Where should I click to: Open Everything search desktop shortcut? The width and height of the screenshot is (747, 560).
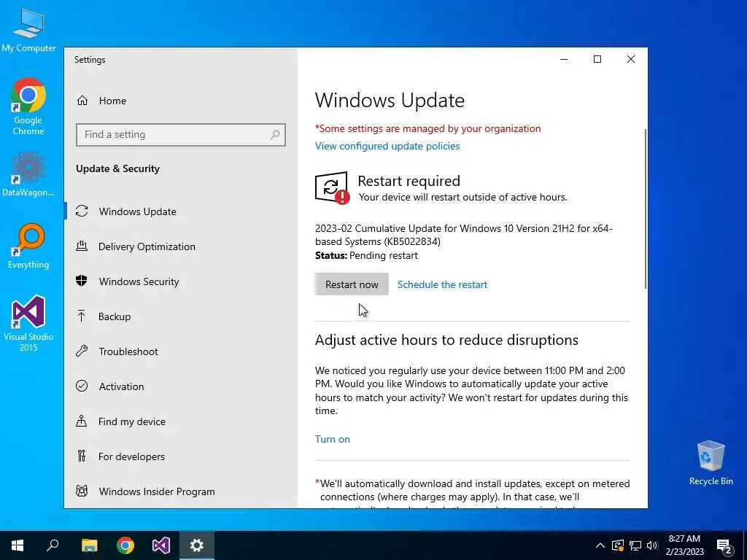click(x=28, y=246)
